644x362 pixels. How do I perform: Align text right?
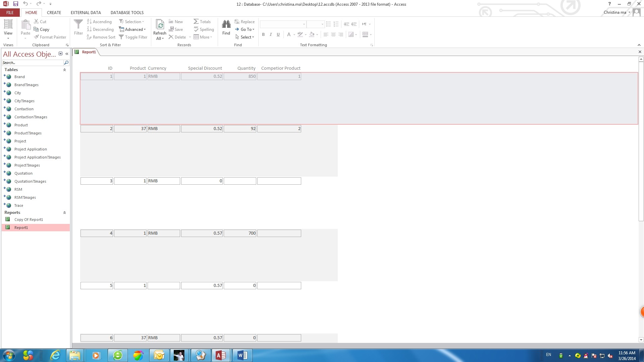click(x=341, y=35)
